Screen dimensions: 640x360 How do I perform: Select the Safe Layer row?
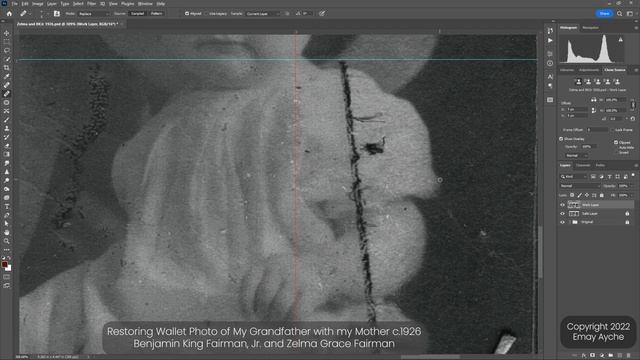(597, 213)
